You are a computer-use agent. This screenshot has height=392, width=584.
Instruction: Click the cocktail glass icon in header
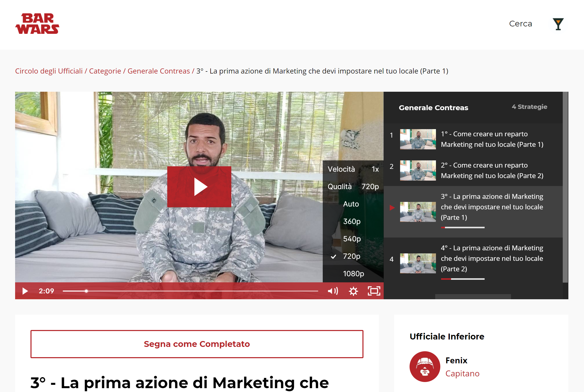coord(558,24)
